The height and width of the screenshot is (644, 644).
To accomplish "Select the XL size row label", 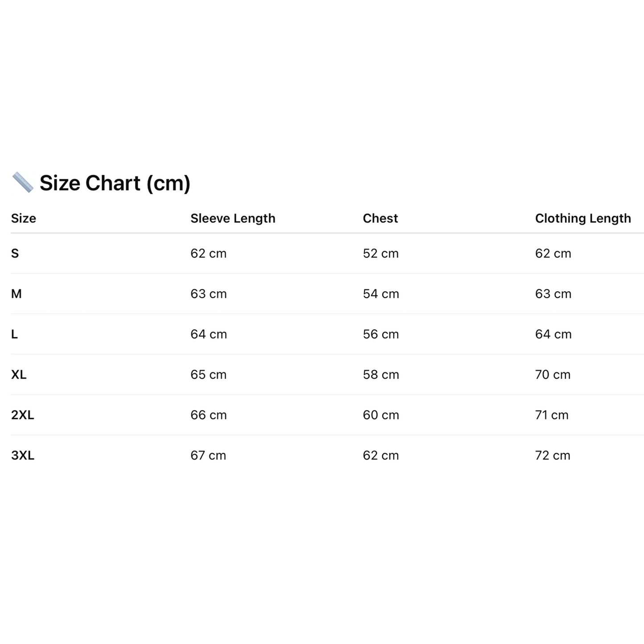I will pos(19,374).
